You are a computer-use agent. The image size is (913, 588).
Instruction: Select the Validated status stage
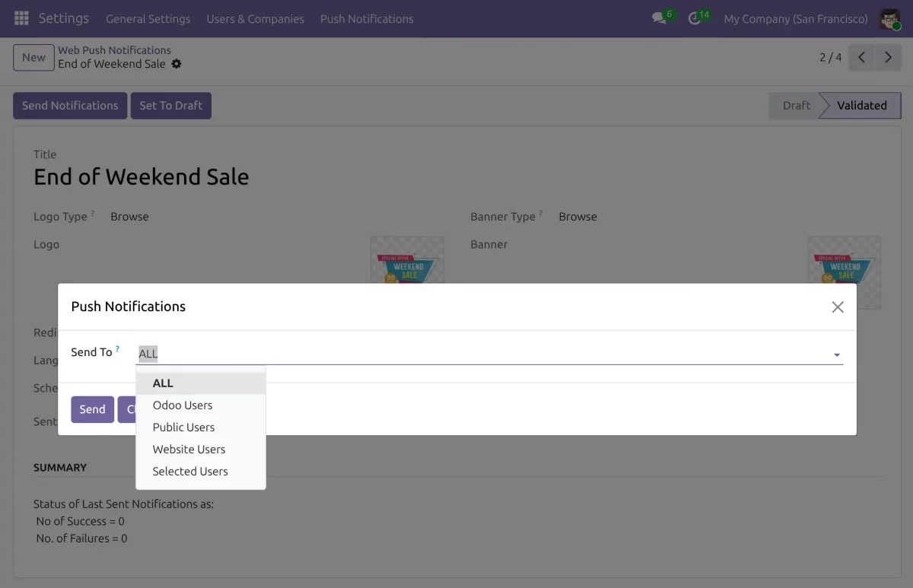point(861,106)
